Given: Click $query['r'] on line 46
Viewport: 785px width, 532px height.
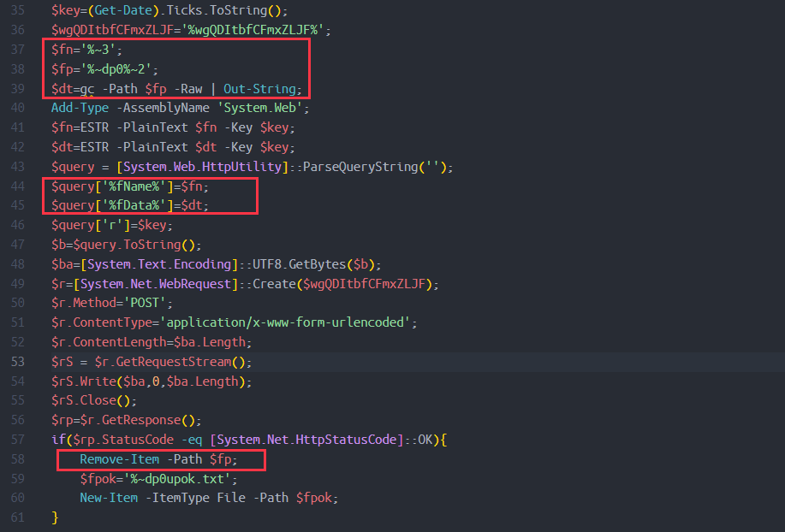Looking at the screenshot, I should pyautogui.click(x=91, y=225).
